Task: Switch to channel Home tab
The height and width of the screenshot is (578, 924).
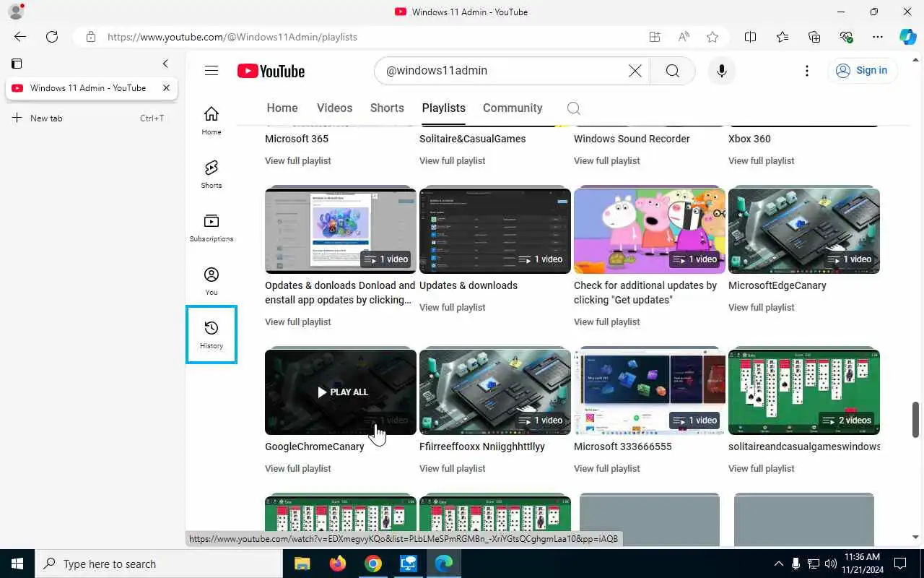Action: [282, 108]
